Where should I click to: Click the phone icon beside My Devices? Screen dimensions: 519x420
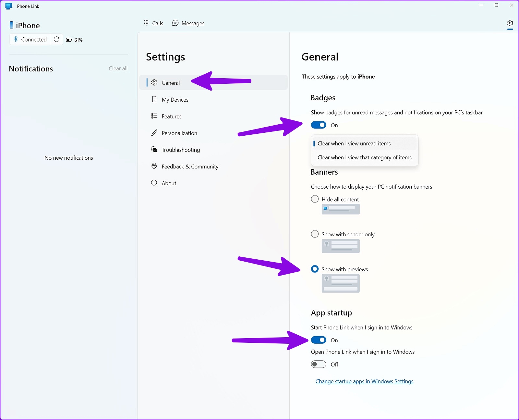pos(154,99)
